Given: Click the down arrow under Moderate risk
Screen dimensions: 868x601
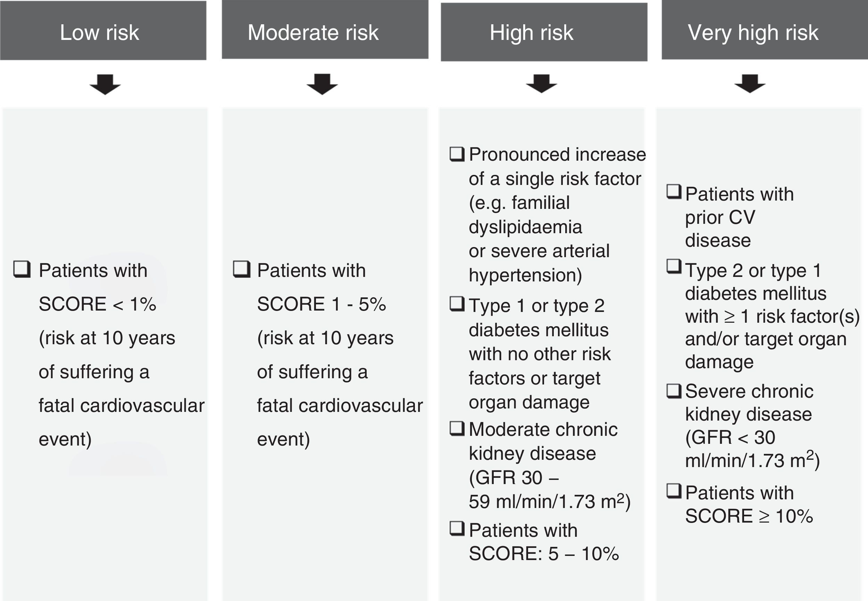Looking at the screenshot, I should click(x=322, y=84).
